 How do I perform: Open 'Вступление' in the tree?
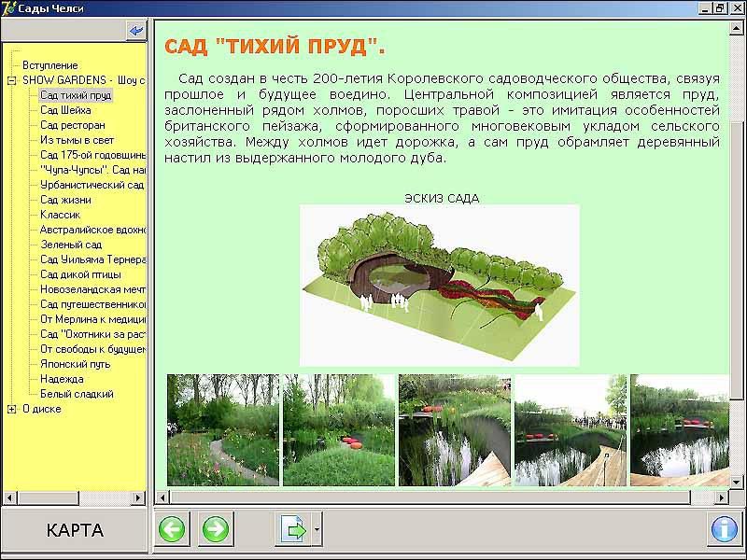pos(49,65)
